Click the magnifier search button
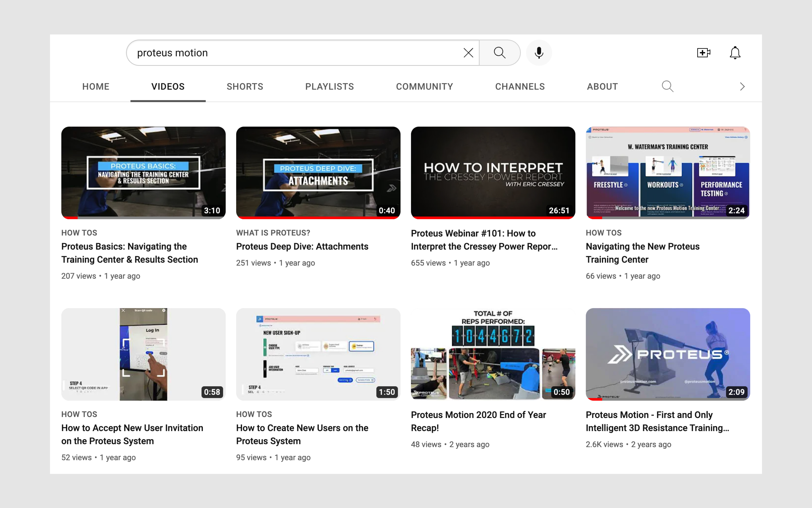Screen dimensions: 812x508 tap(500, 53)
